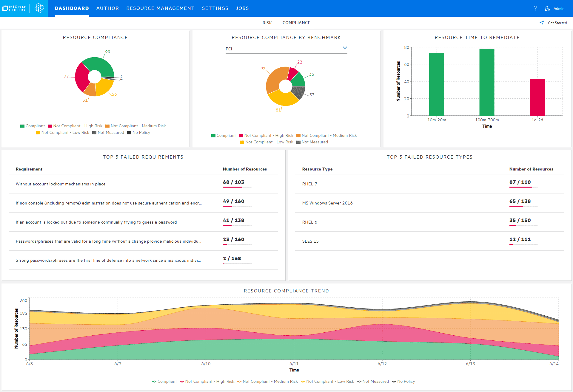
Task: Select the red 1d-2d remediation bar
Action: [x=537, y=97]
